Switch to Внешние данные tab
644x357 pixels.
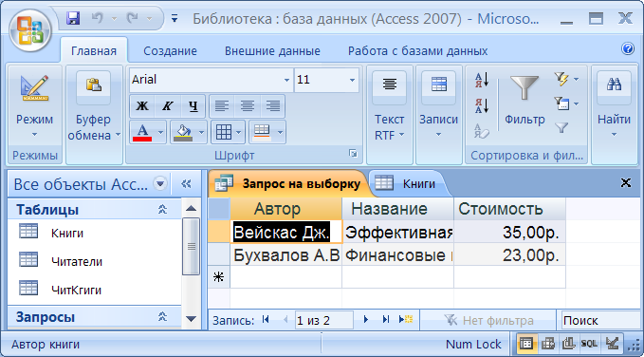click(272, 51)
